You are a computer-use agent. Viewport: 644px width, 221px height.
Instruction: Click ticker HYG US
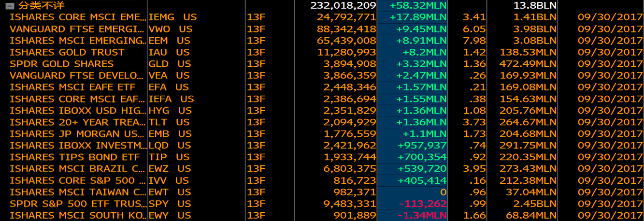tap(171, 110)
